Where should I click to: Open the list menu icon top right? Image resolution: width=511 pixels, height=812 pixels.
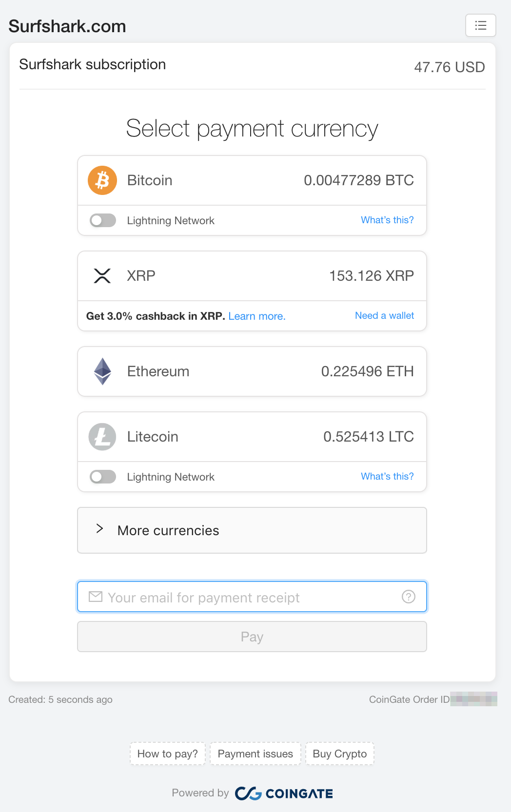[480, 25]
